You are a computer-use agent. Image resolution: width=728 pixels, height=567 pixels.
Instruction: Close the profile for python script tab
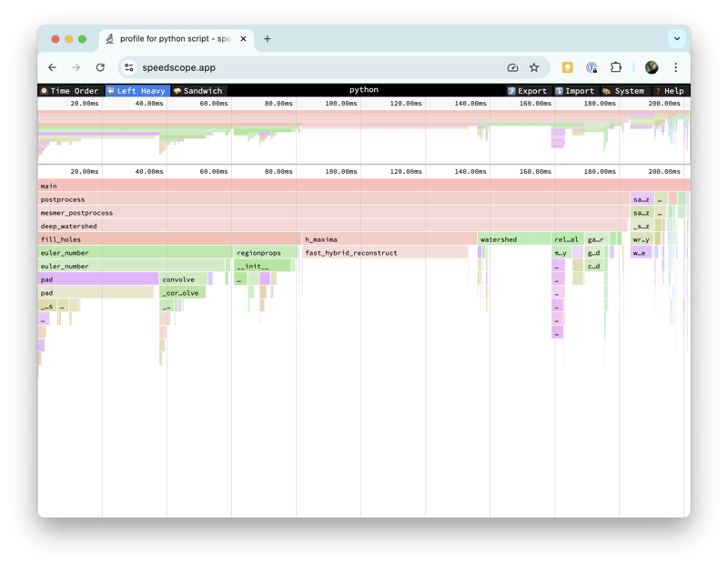pyautogui.click(x=243, y=39)
